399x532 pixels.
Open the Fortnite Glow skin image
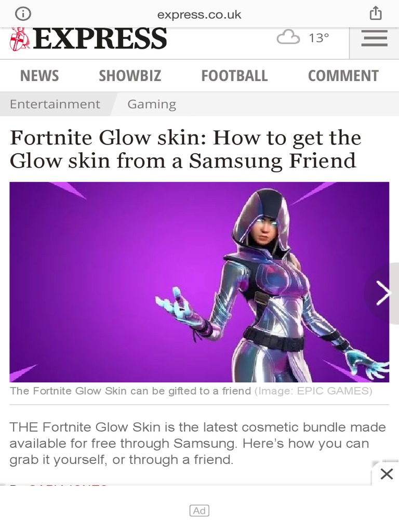pyautogui.click(x=199, y=282)
